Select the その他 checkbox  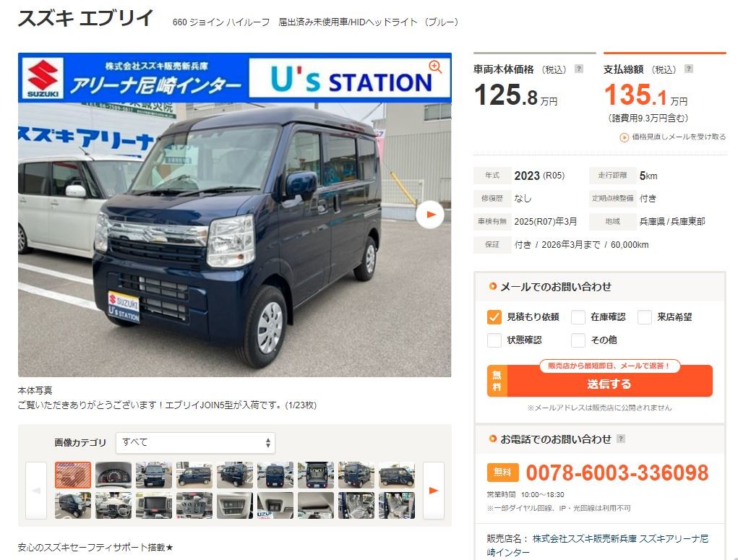tap(578, 340)
